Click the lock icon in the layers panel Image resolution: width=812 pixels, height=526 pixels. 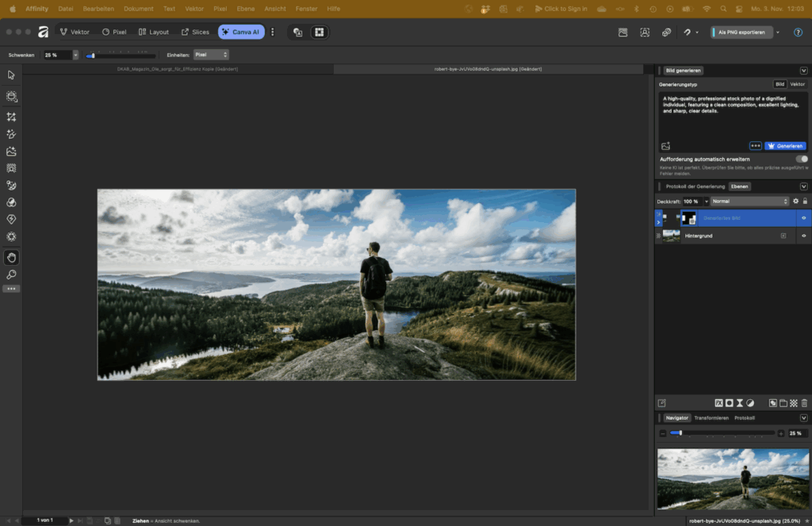(805, 202)
